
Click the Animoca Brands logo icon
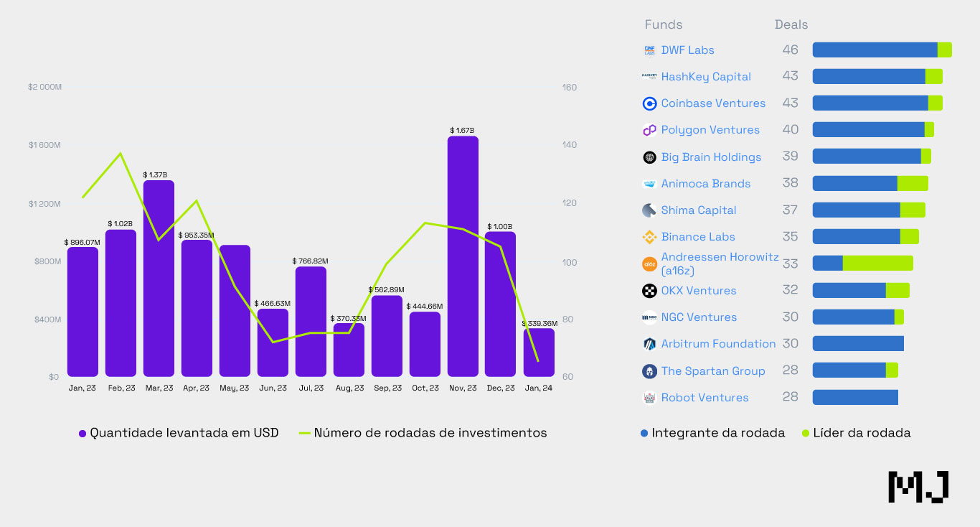click(x=649, y=184)
